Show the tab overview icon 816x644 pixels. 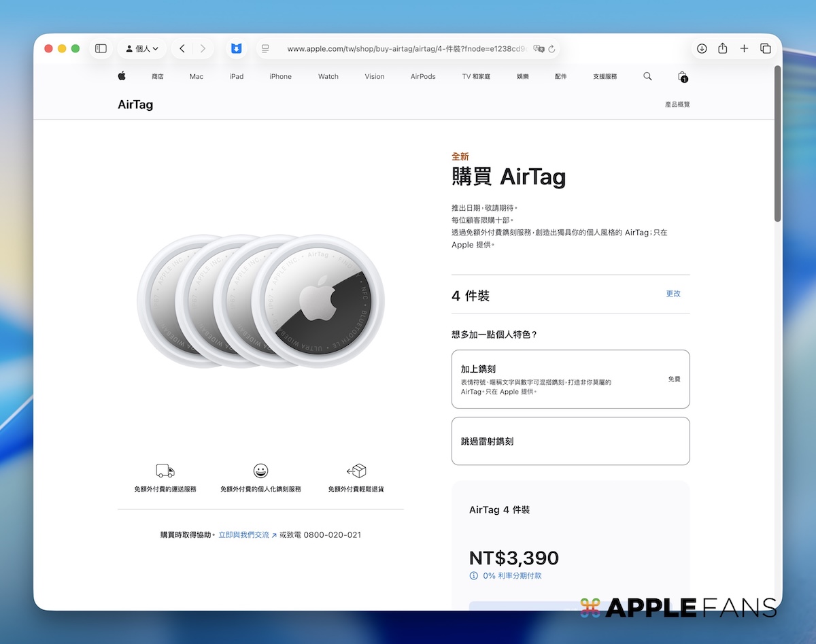766,48
